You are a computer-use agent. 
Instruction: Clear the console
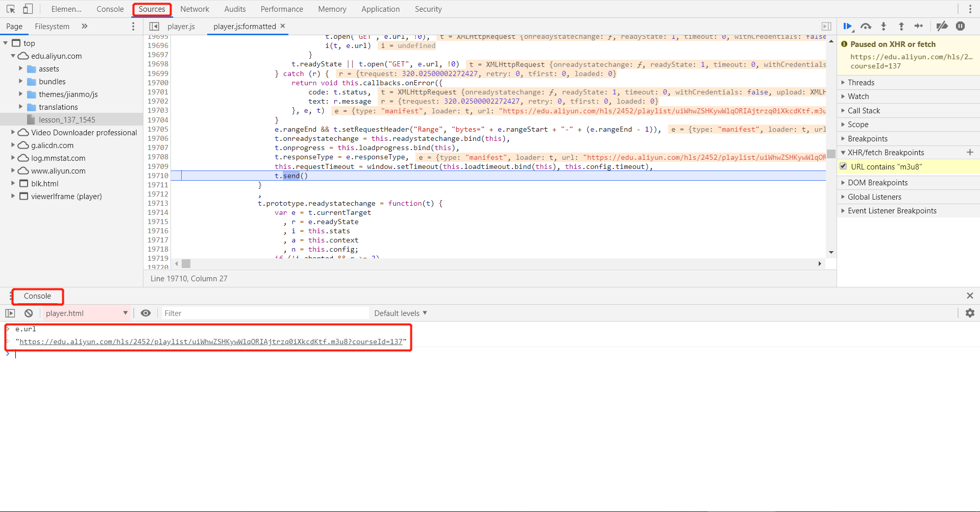coord(29,313)
